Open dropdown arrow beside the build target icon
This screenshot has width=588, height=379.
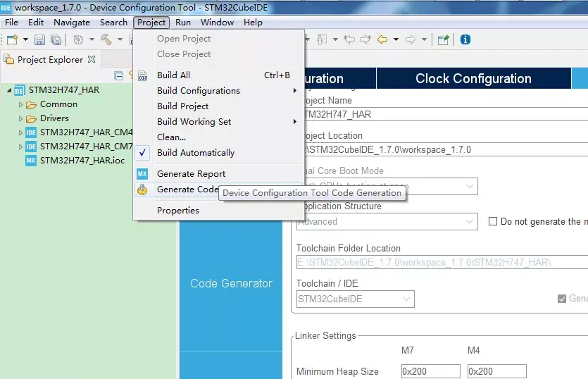(x=92, y=39)
